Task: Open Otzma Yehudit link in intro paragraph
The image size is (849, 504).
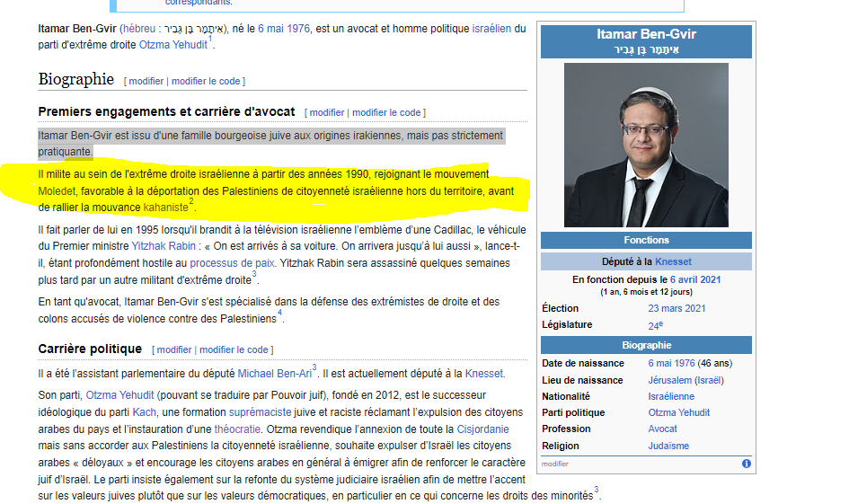Action: [x=173, y=45]
